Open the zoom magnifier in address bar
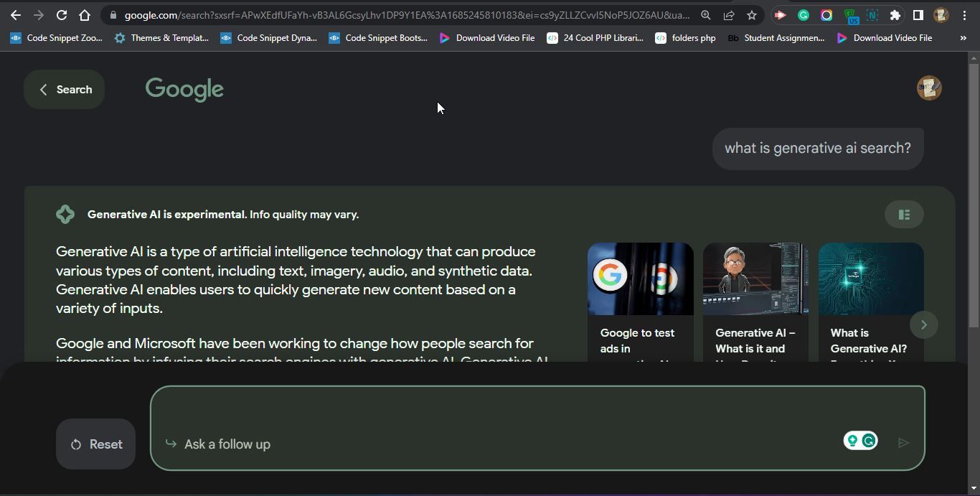Screen dimensions: 980x496 [706, 15]
